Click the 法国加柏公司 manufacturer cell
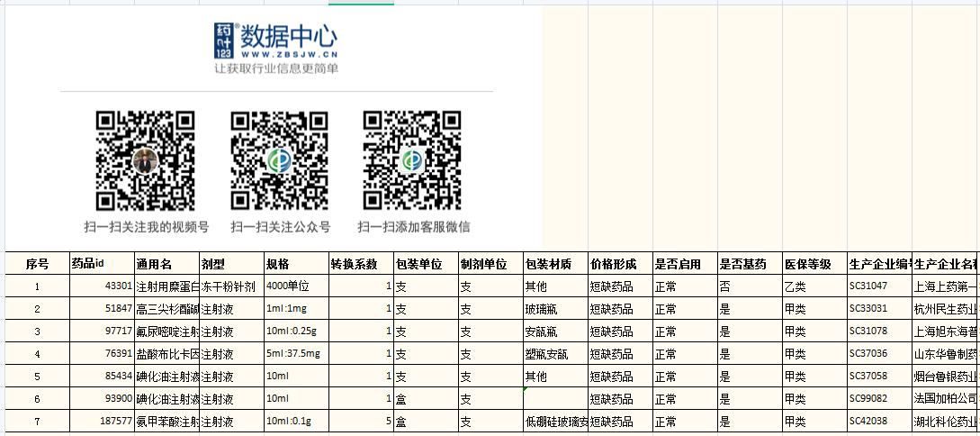 click(x=946, y=399)
